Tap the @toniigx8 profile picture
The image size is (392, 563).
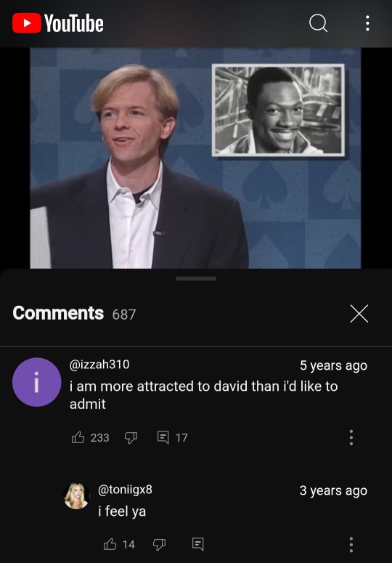[76, 496]
